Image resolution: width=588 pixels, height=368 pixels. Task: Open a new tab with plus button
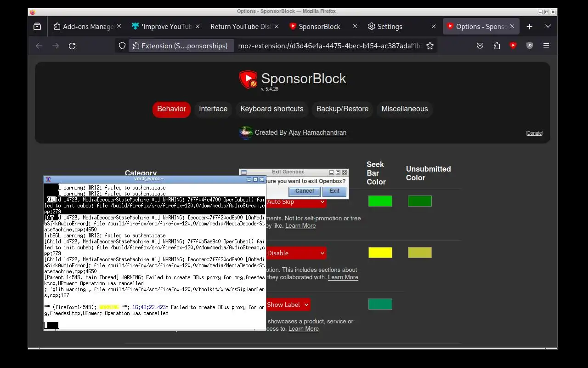point(530,27)
